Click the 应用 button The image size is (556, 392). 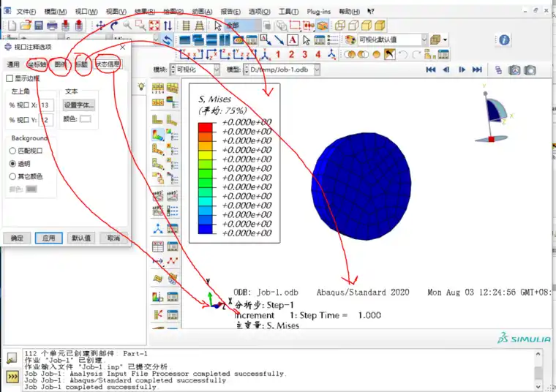tap(48, 238)
